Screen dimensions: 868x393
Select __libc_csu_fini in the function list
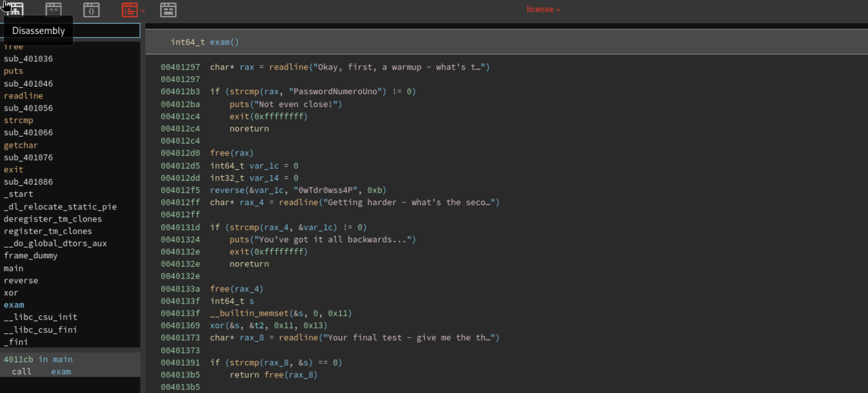40,330
